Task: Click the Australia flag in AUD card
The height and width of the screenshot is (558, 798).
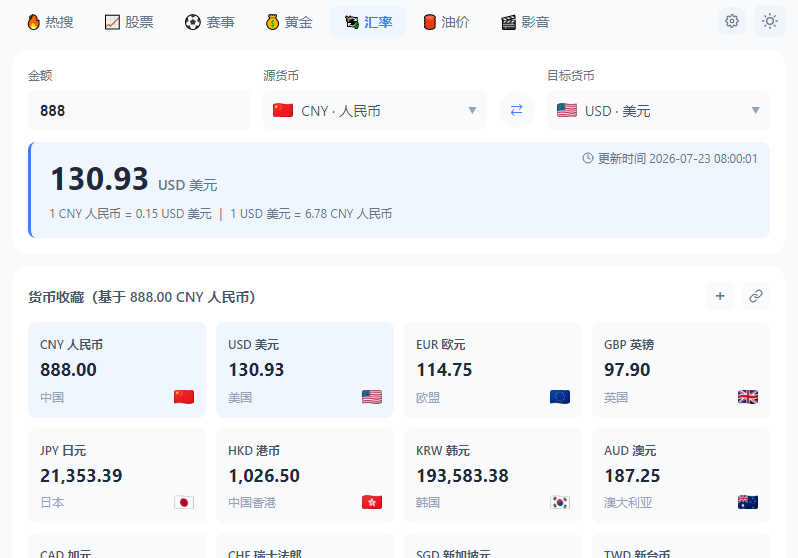Action: pyautogui.click(x=748, y=503)
